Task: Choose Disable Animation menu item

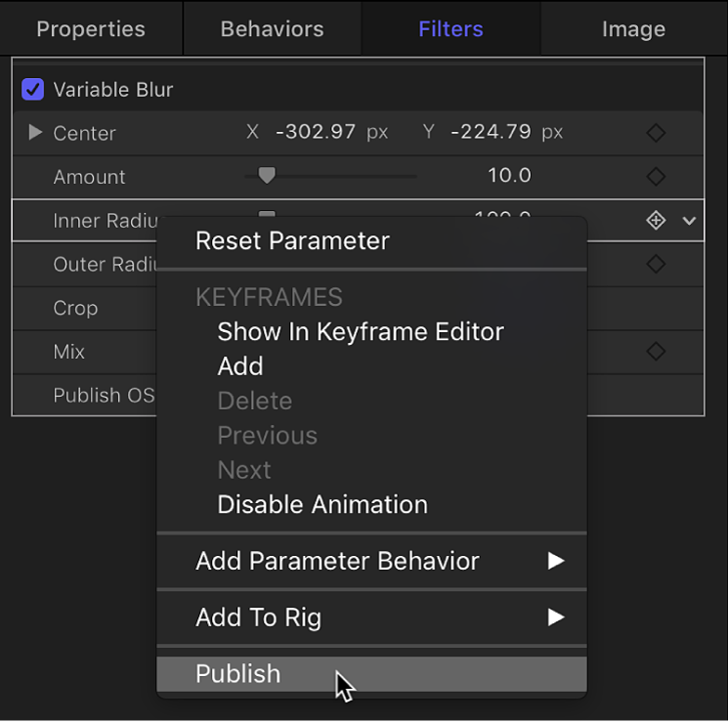Action: (x=322, y=505)
